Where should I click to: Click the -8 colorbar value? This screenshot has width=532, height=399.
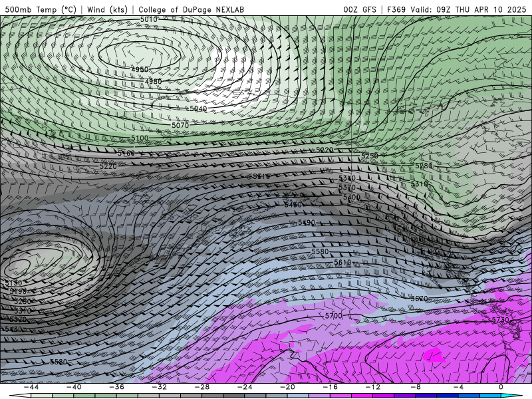tap(416, 387)
